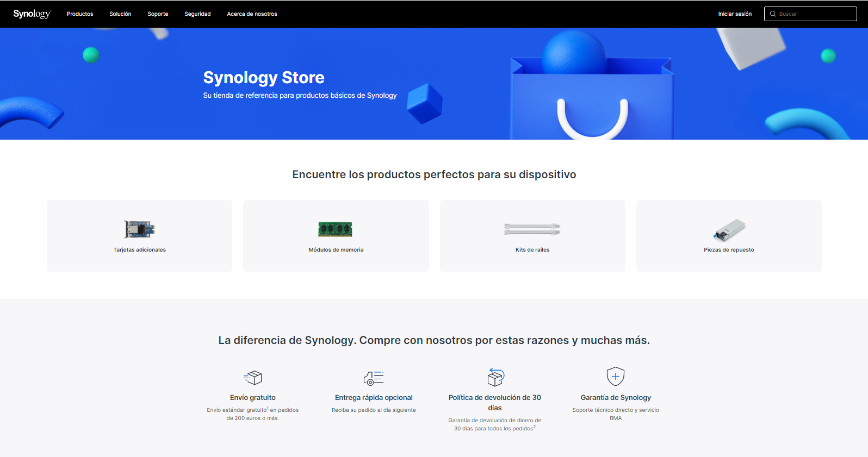The width and height of the screenshot is (868, 457).
Task: Click the return policy box icon
Action: 495,377
